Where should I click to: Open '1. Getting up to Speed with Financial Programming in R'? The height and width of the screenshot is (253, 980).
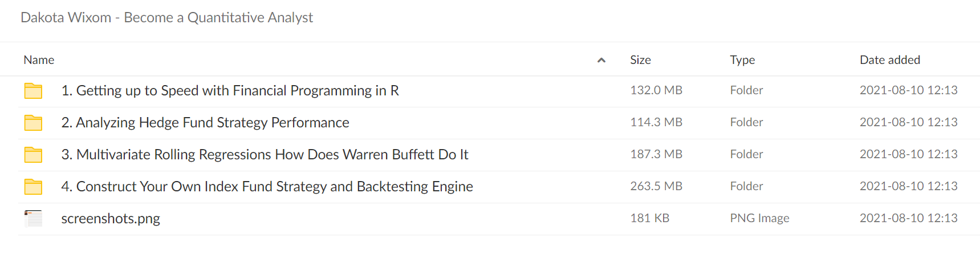[x=230, y=91]
